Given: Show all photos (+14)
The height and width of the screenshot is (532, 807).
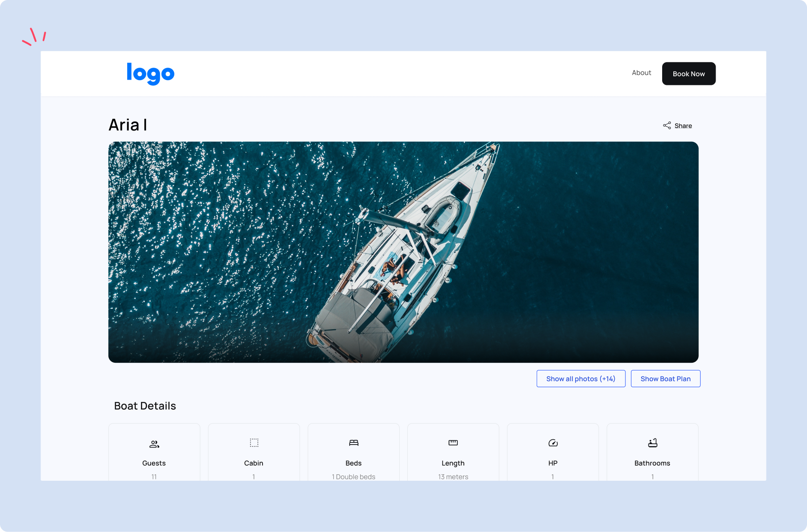Looking at the screenshot, I should (x=581, y=379).
